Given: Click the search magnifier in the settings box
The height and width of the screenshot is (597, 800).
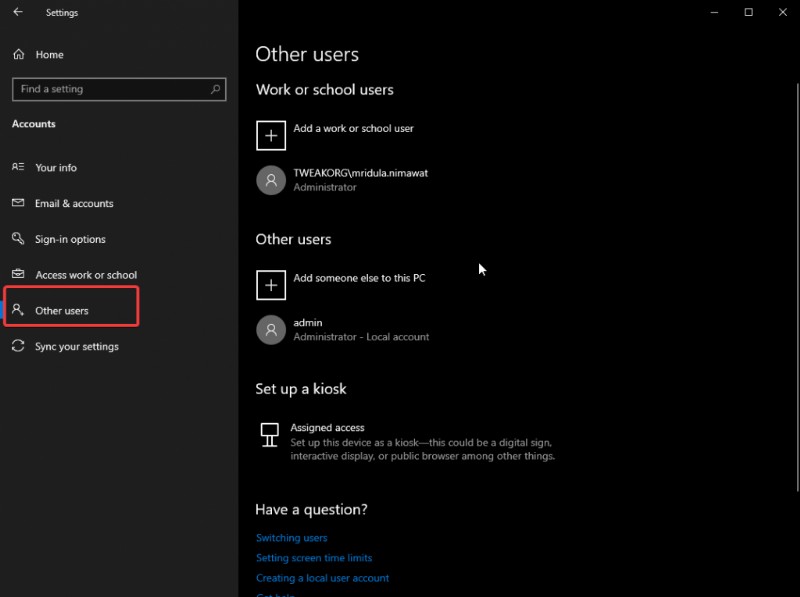Looking at the screenshot, I should pos(216,89).
